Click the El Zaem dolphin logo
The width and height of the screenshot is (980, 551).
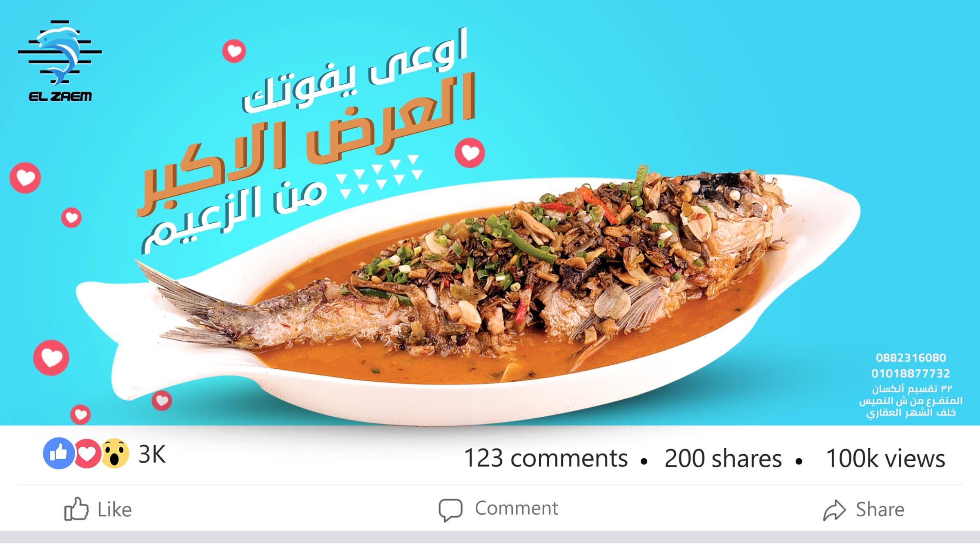(x=60, y=60)
